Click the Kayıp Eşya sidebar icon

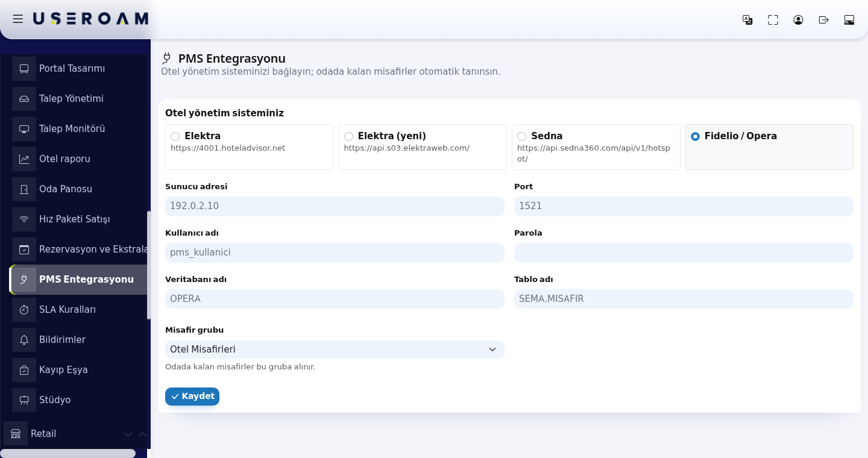(24, 370)
